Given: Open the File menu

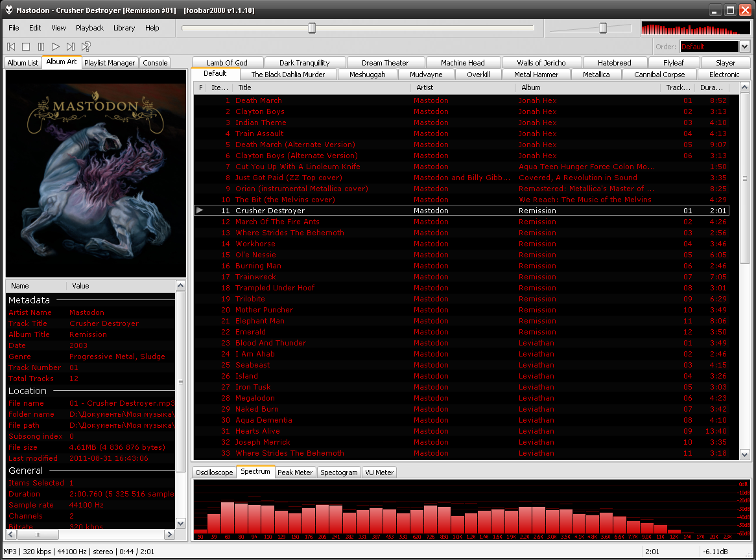Looking at the screenshot, I should 14,28.
